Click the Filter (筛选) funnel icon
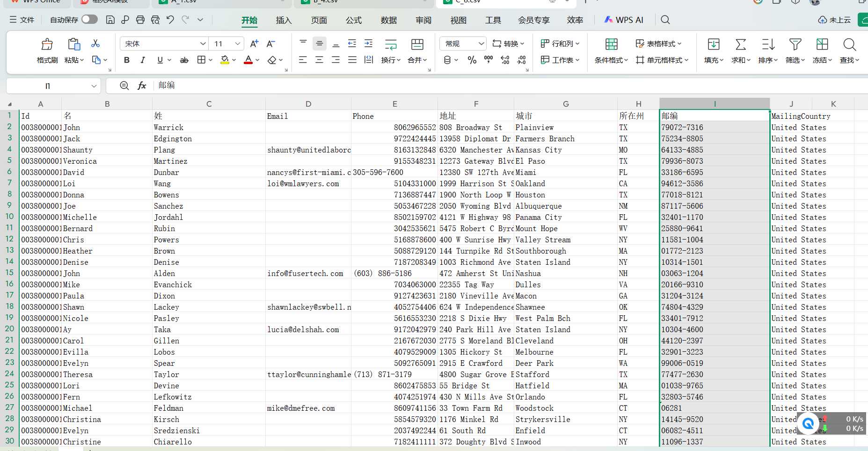The image size is (868, 451). coord(795,44)
